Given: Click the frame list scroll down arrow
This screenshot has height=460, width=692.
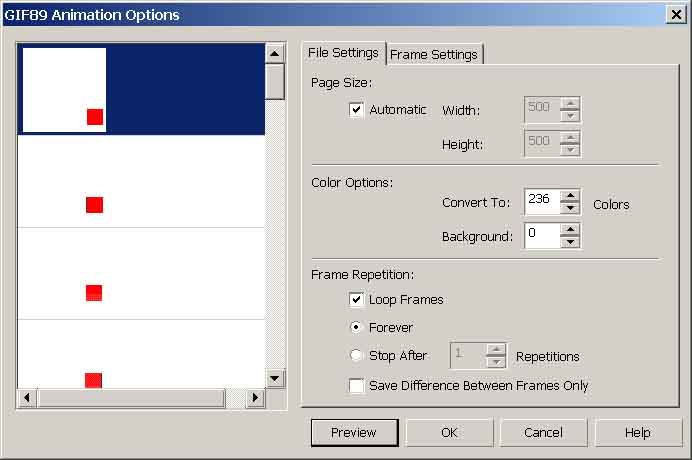Looking at the screenshot, I should [275, 378].
